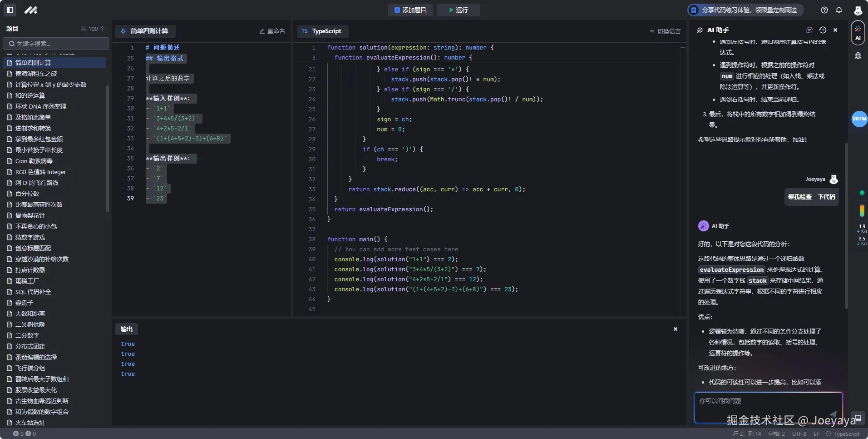Switch to the 简单四则计算 description tab
The image size is (868, 439).
145,31
